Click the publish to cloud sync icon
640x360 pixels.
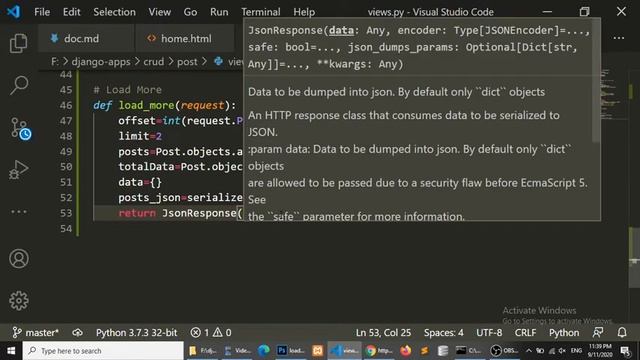[78, 333]
